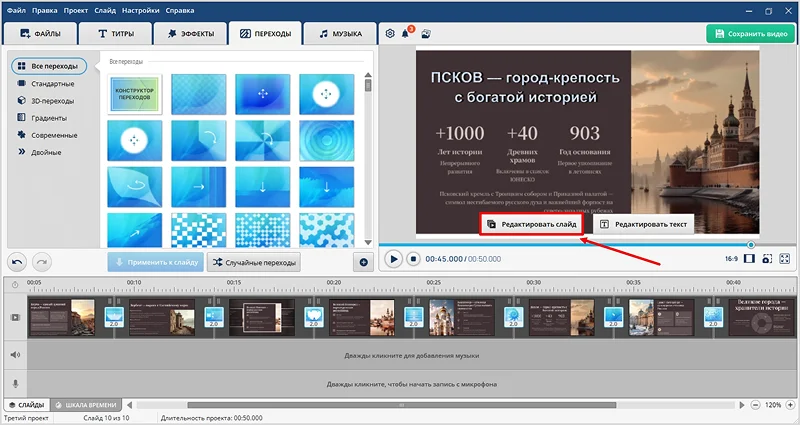Open settings gear icon in toolbar
Screen dimensions: 800x425
click(x=390, y=34)
